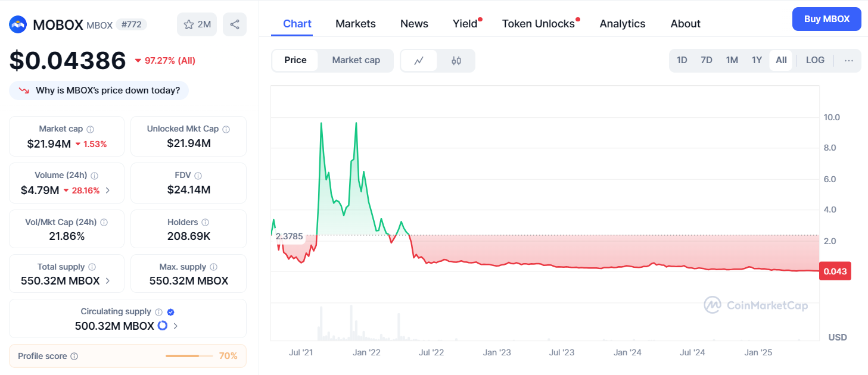Image resolution: width=868 pixels, height=375 pixels.
Task: Set chart range to 1Y
Action: (x=757, y=60)
